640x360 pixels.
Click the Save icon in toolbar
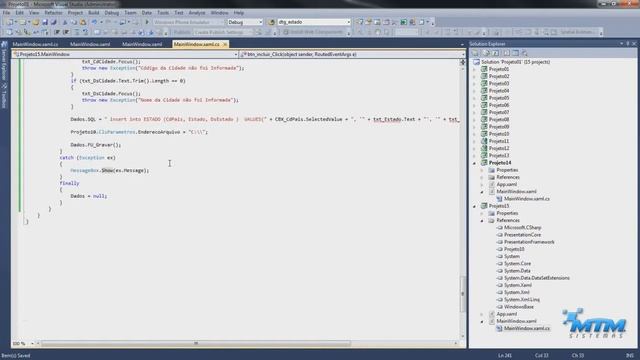(x=44, y=22)
